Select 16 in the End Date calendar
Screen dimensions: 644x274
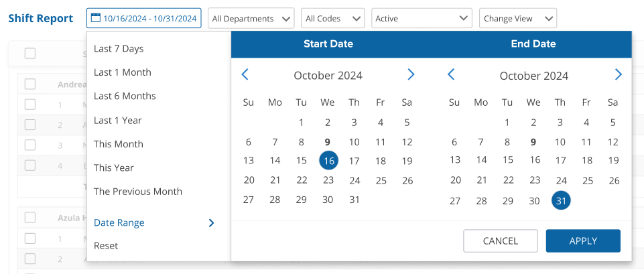point(535,160)
